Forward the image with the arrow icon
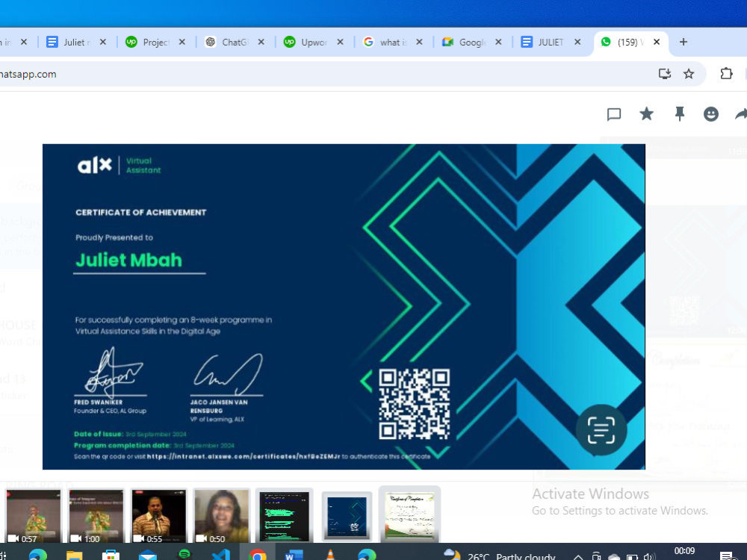Viewport: 747px width, 560px height. [741, 113]
